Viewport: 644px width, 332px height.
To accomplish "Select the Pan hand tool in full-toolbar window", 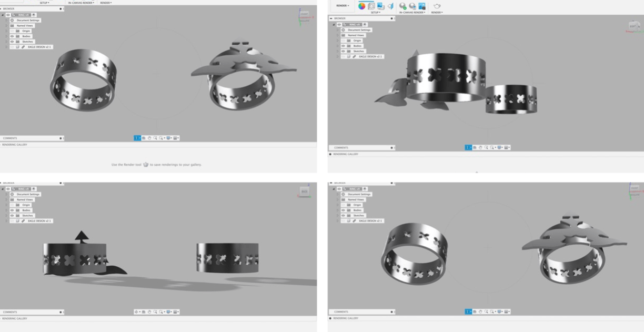I will click(x=480, y=147).
